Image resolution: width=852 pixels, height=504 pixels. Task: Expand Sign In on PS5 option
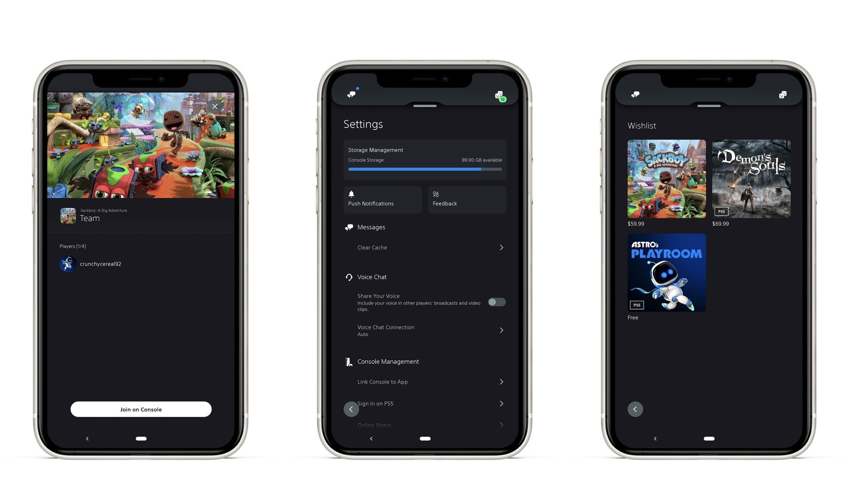point(501,402)
